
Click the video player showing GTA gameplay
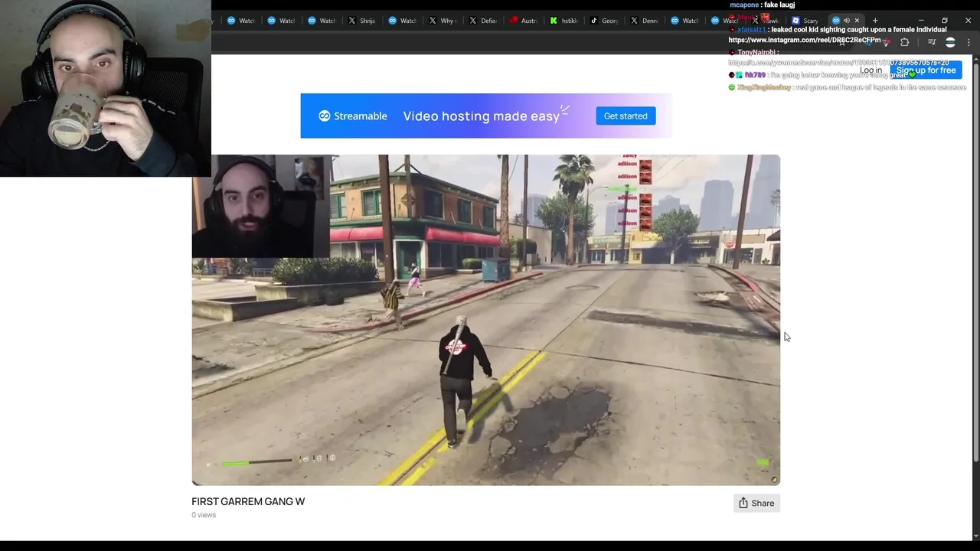485,320
